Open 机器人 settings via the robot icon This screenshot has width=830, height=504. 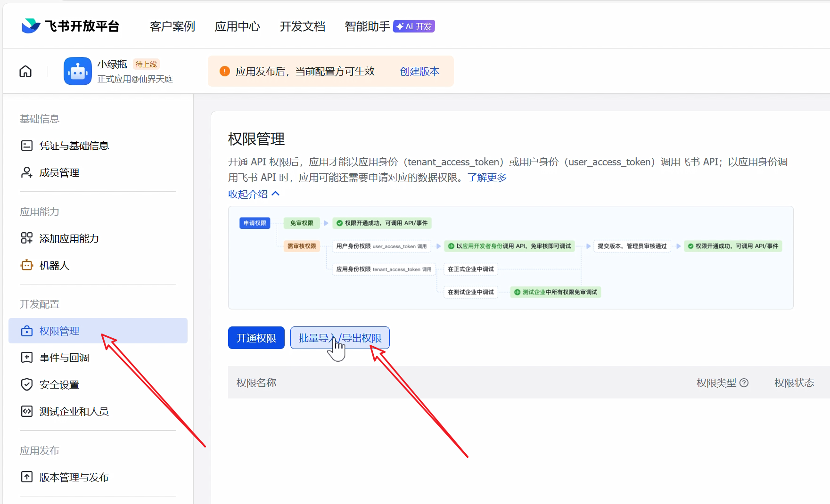pos(27,265)
